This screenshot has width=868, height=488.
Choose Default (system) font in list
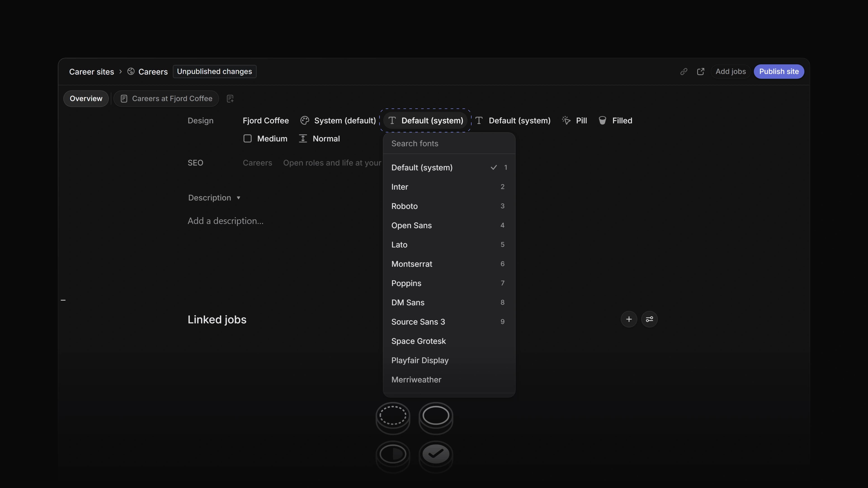[449, 167]
